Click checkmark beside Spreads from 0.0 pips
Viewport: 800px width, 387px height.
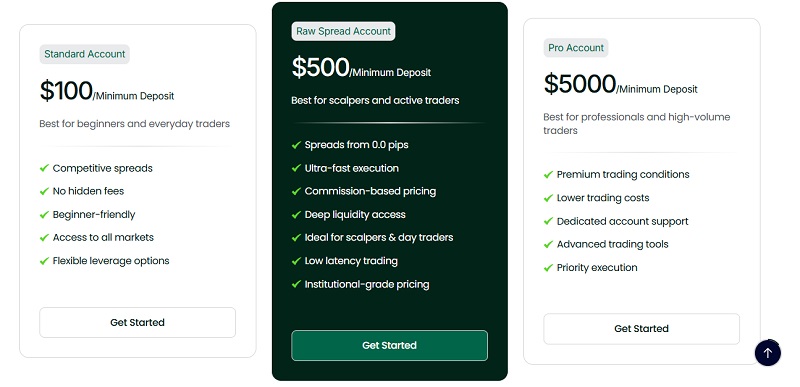[296, 145]
